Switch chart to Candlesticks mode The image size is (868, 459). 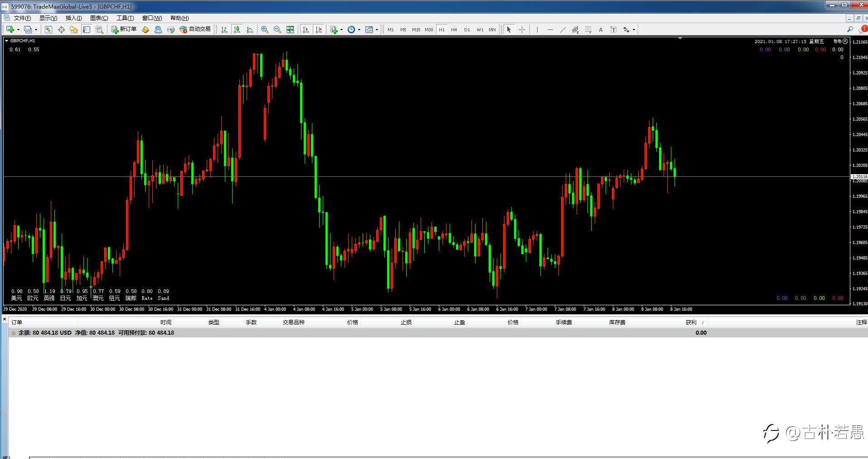tap(237, 29)
